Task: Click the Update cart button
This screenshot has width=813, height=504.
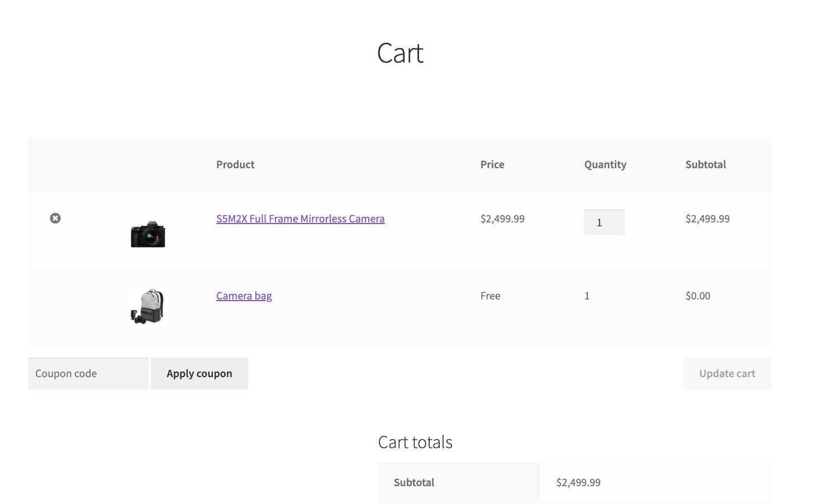Action: click(727, 373)
